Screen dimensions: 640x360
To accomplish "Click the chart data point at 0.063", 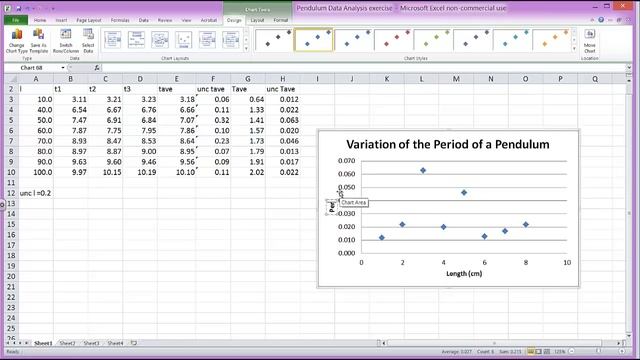I will coord(423,170).
